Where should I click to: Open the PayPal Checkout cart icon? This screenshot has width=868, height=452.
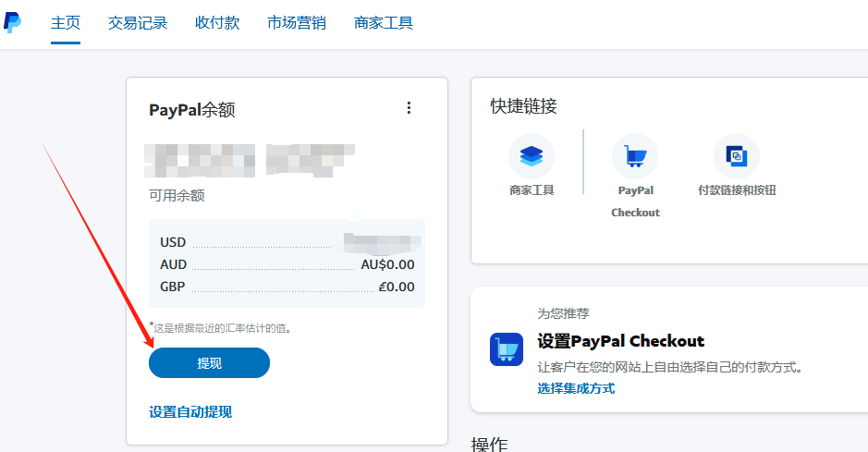(x=635, y=156)
